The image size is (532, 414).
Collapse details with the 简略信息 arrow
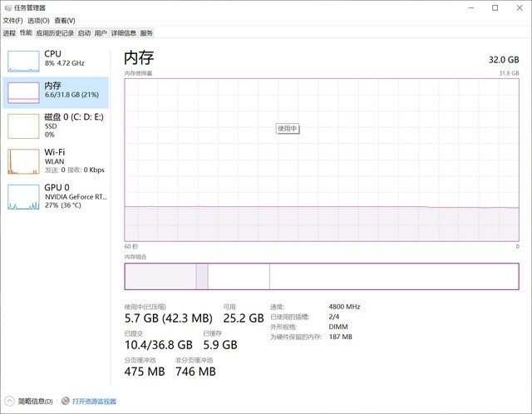pos(9,401)
